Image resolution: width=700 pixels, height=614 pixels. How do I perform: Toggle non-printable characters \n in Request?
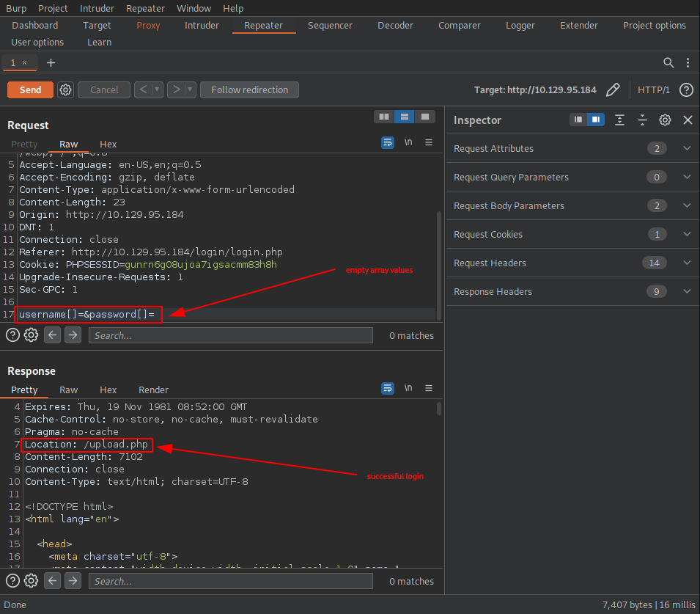[x=408, y=143]
